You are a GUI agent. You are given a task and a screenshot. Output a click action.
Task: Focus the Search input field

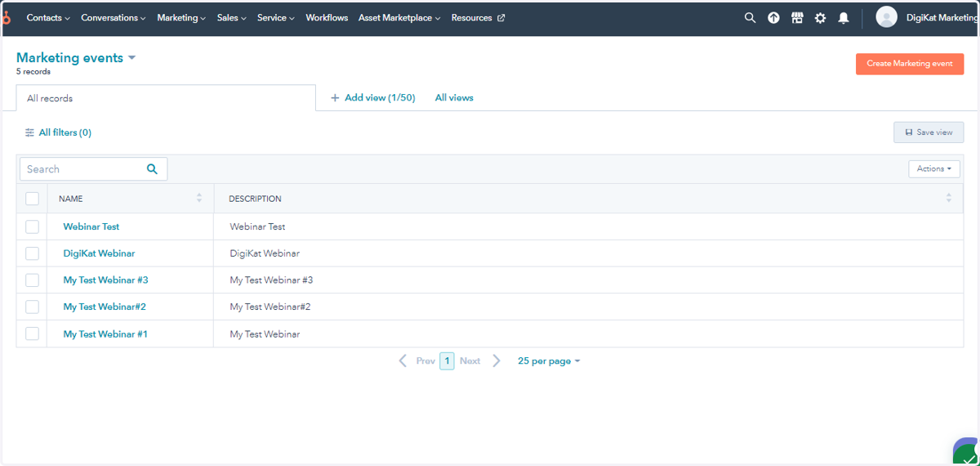(x=93, y=169)
